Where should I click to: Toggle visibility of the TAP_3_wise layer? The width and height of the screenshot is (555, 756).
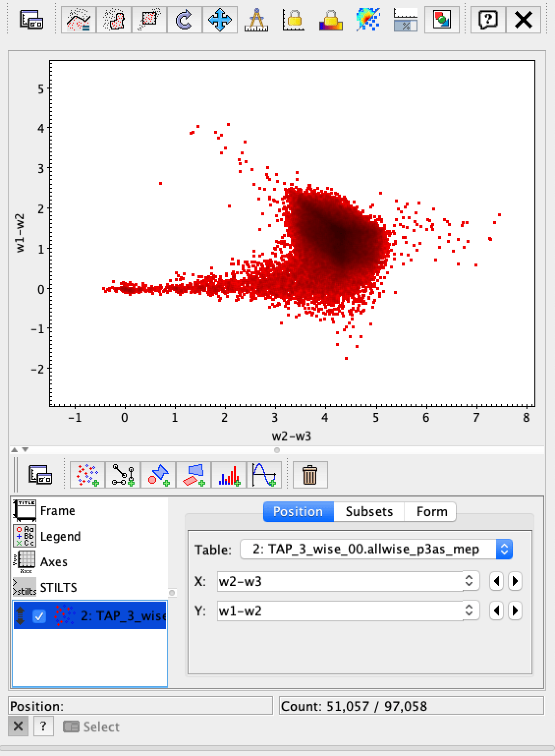(39, 616)
